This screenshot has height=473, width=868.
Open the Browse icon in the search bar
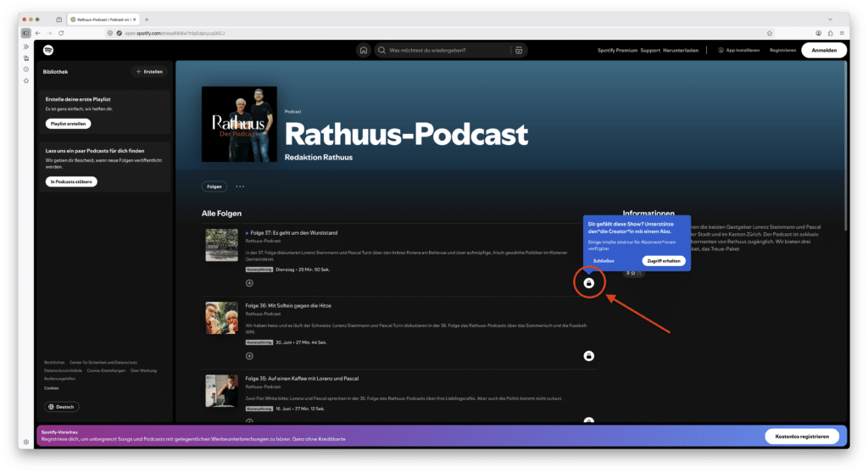coord(519,50)
